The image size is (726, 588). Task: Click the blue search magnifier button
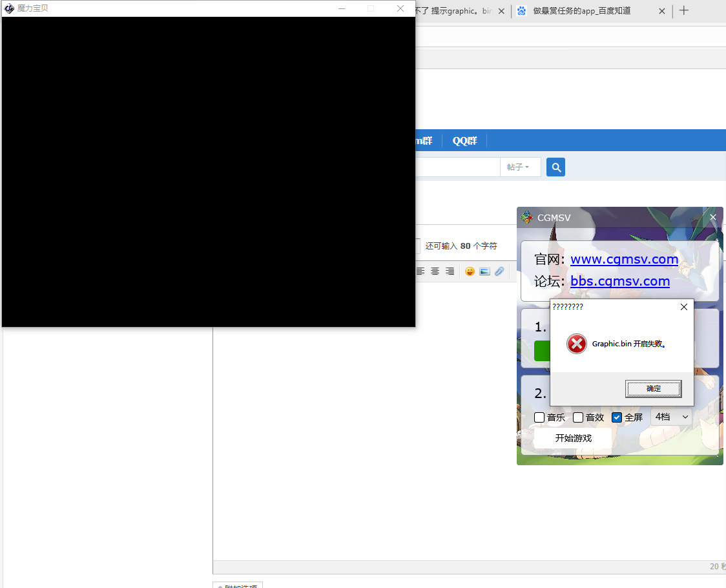555,167
